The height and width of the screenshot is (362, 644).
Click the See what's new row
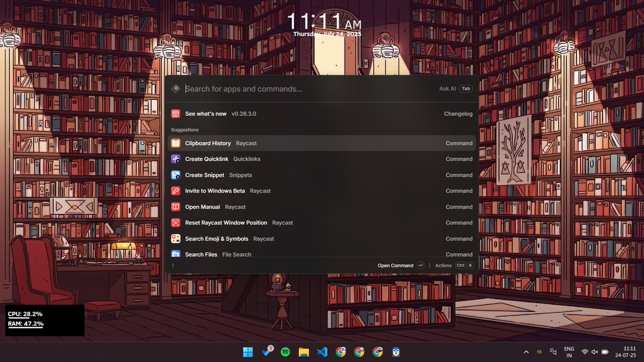tap(321, 114)
